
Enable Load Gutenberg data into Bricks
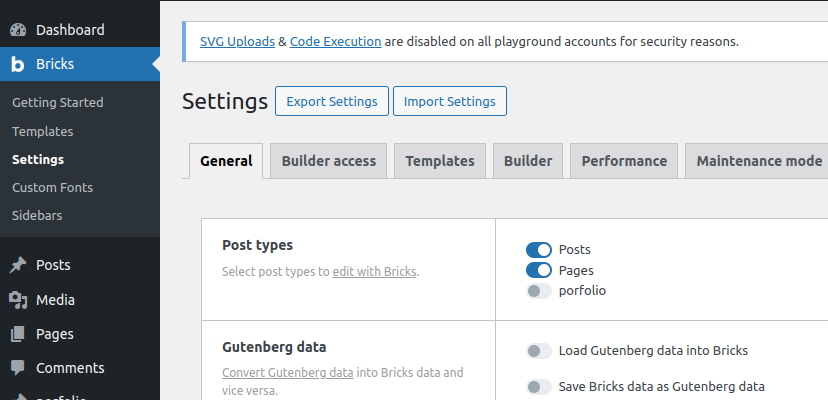point(539,351)
